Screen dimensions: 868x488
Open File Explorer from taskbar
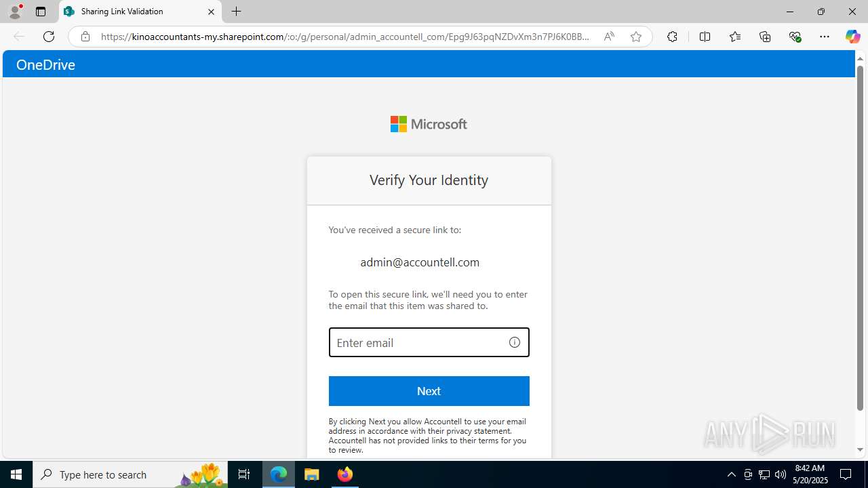[x=312, y=474]
